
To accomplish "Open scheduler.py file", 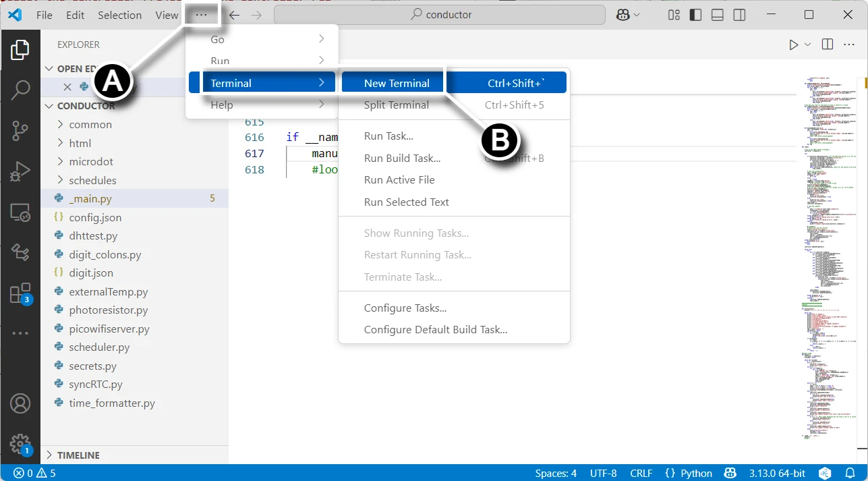I will 135,347.
